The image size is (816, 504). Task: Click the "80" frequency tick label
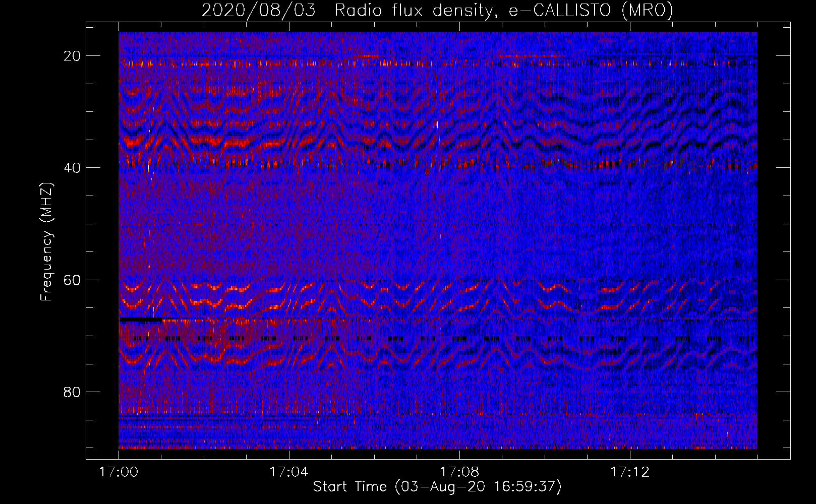click(73, 392)
